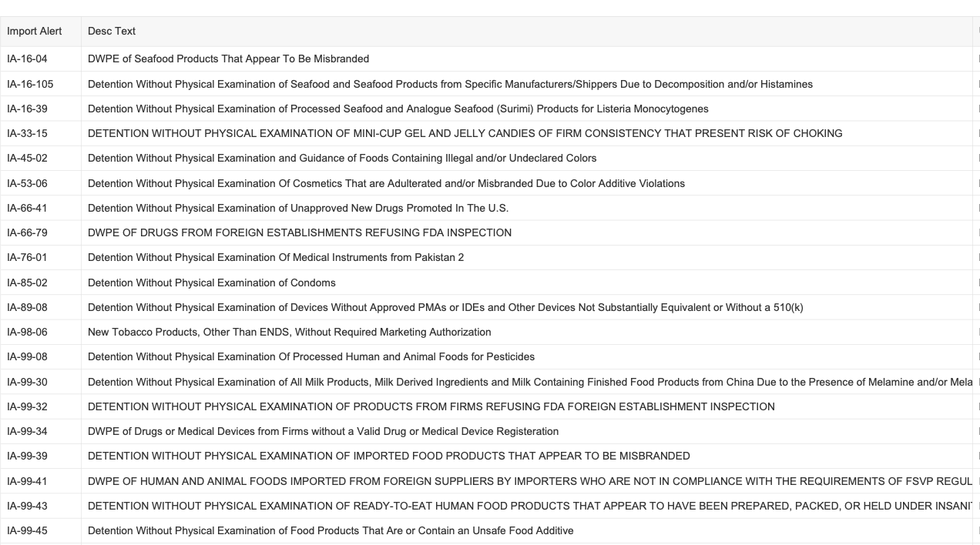
Task: Select the cosmetics color additive violations description
Action: [386, 183]
